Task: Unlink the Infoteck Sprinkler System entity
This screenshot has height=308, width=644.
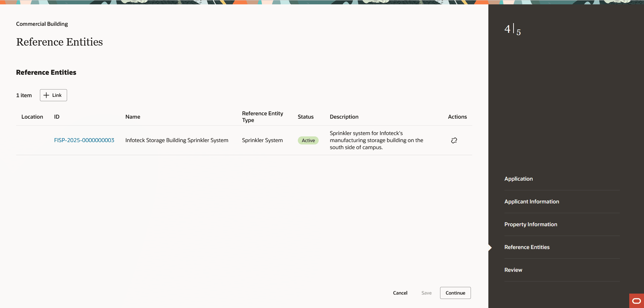Action: point(454,140)
